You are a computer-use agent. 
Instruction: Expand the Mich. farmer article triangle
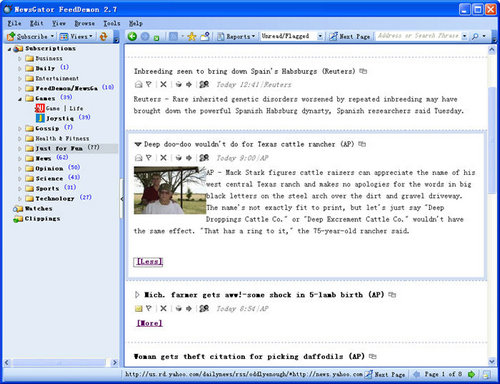137,295
